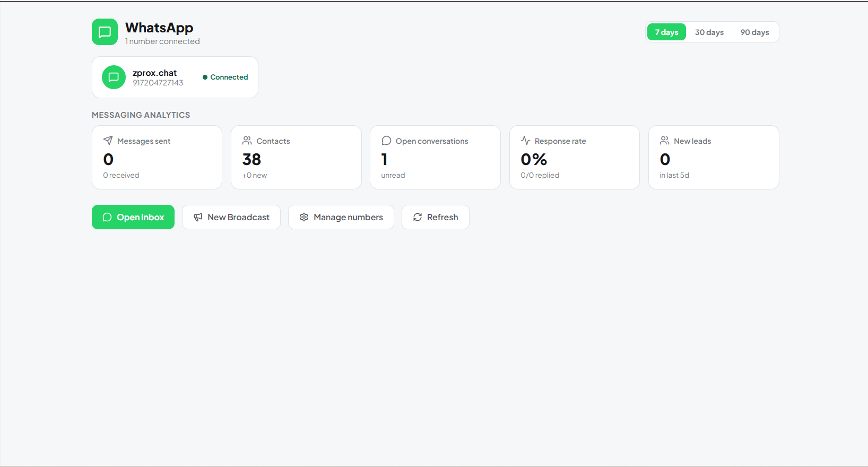The image size is (868, 467).
Task: Click the phone number 917204727143
Action: click(x=158, y=83)
